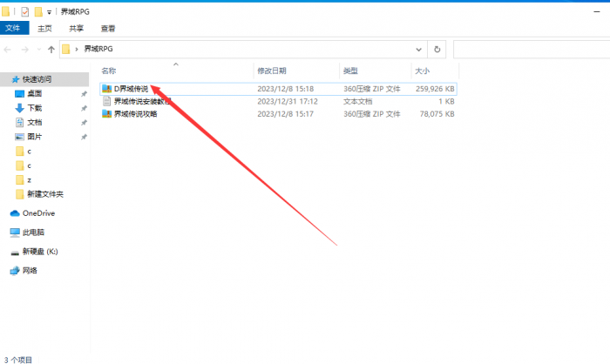Click the search box field
The image size is (610, 364).
click(x=532, y=49)
